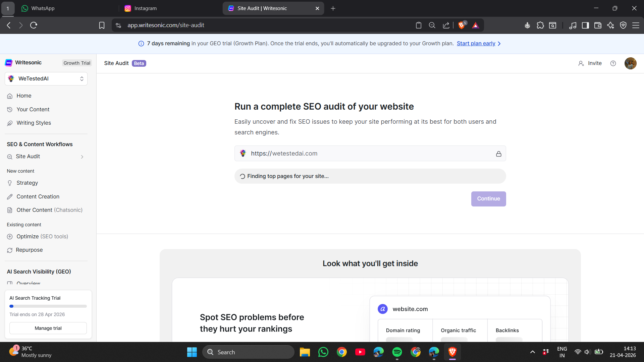Click the lock icon in URL field
The image size is (644, 362).
point(498,154)
